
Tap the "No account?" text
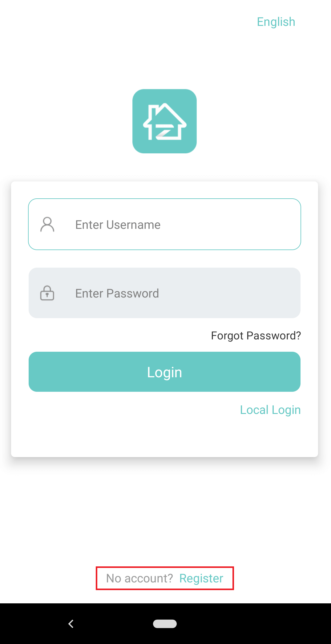139,578
